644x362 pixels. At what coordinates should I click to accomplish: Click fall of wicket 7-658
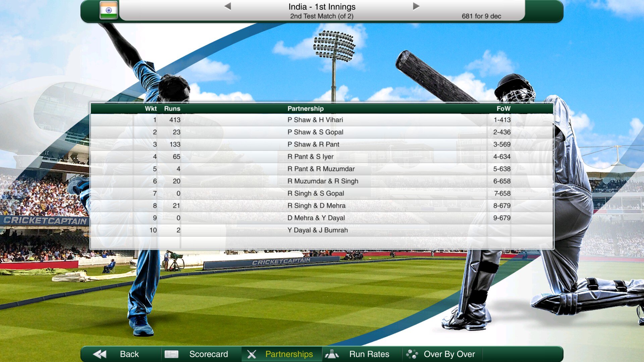click(x=502, y=193)
